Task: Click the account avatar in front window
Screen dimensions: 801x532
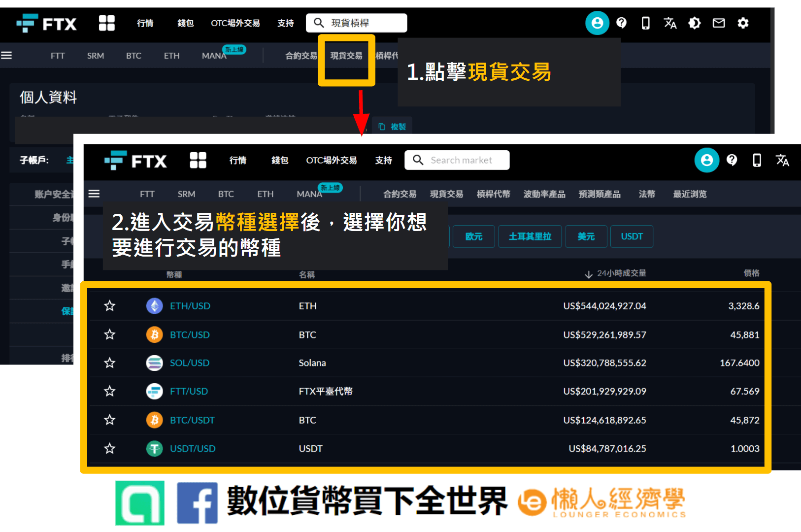Action: tap(706, 160)
